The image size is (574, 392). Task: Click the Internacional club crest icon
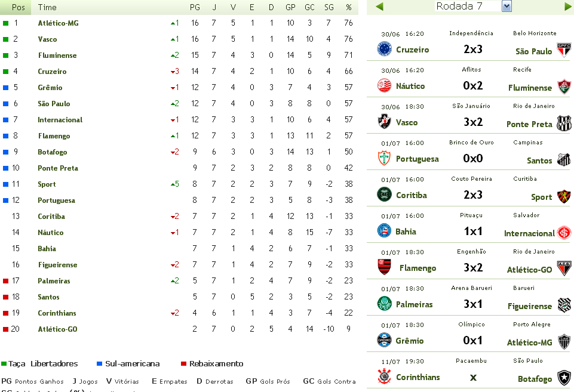tap(564, 232)
